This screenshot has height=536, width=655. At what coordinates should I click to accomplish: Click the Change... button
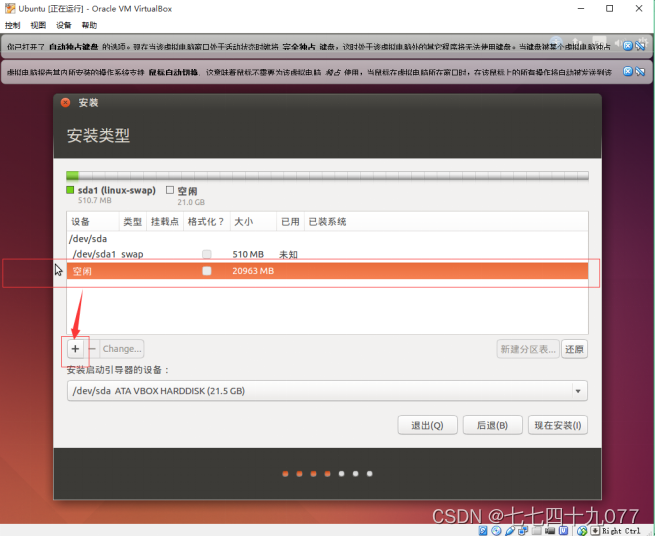point(122,349)
